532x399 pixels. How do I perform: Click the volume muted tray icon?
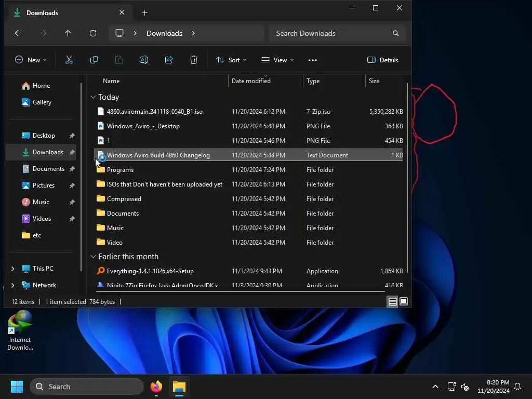coord(465,387)
